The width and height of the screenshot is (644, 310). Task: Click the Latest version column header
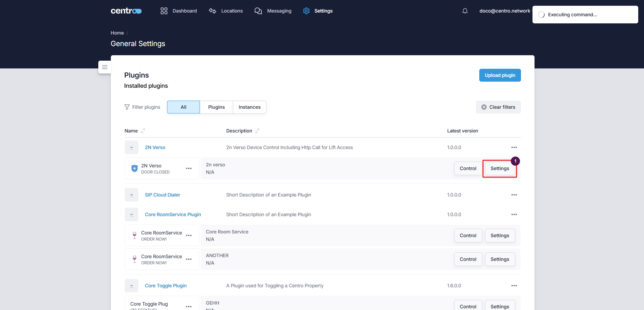click(463, 131)
